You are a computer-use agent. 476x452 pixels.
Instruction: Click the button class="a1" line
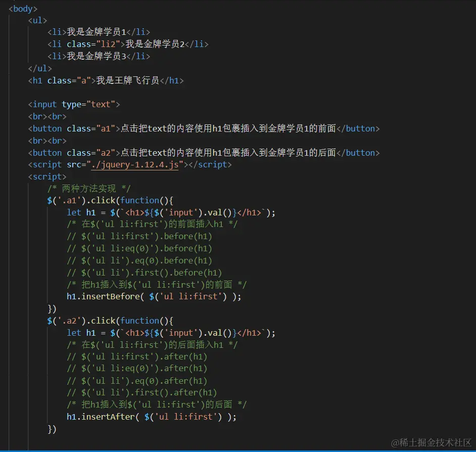point(204,129)
